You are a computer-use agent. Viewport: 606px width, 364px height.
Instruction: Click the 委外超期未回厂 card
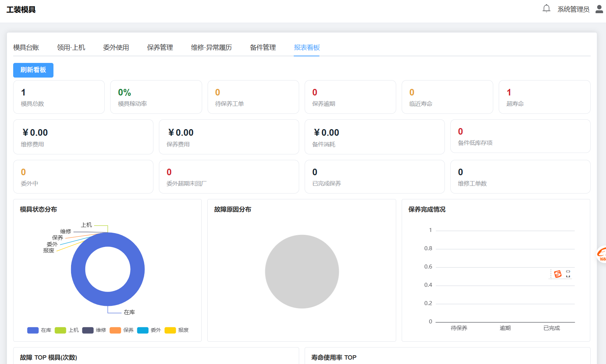point(229,177)
